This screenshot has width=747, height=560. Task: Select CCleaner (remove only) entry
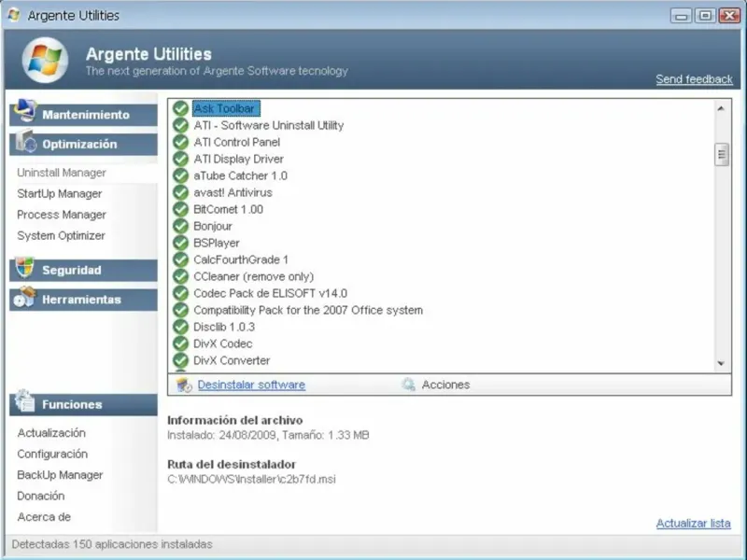(254, 276)
